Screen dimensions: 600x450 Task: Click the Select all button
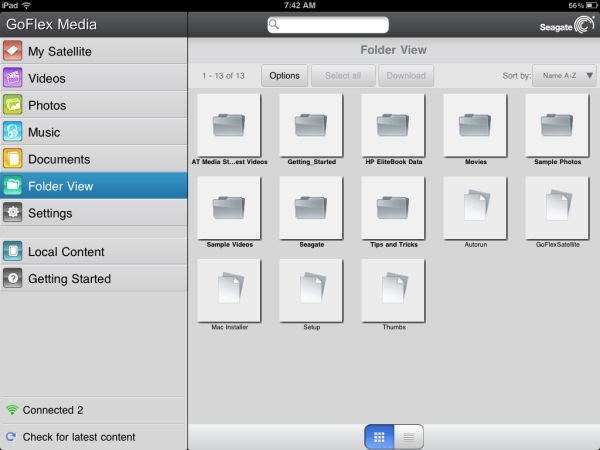tap(343, 76)
